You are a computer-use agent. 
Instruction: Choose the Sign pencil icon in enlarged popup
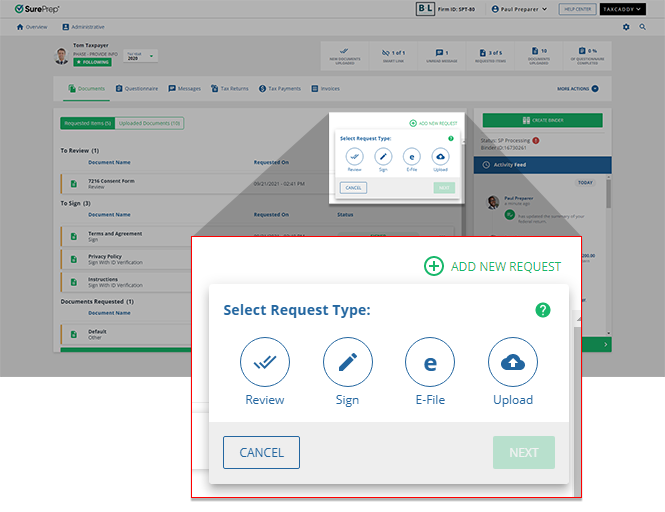[348, 362]
